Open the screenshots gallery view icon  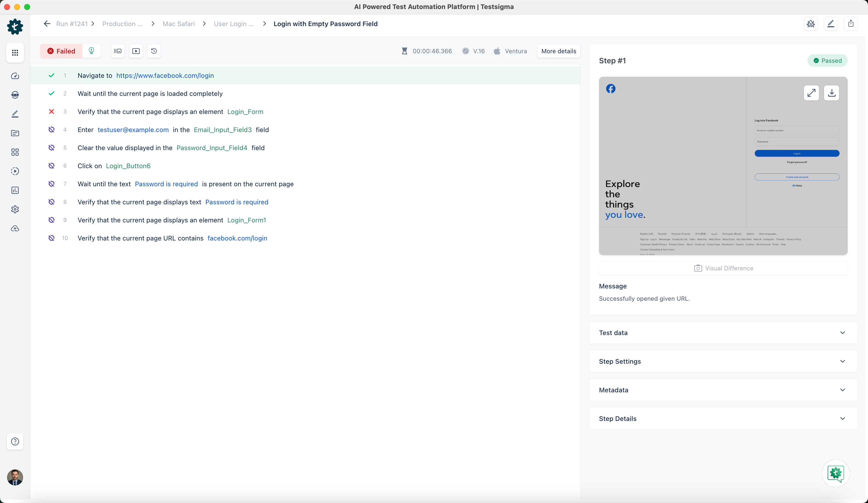pyautogui.click(x=118, y=51)
